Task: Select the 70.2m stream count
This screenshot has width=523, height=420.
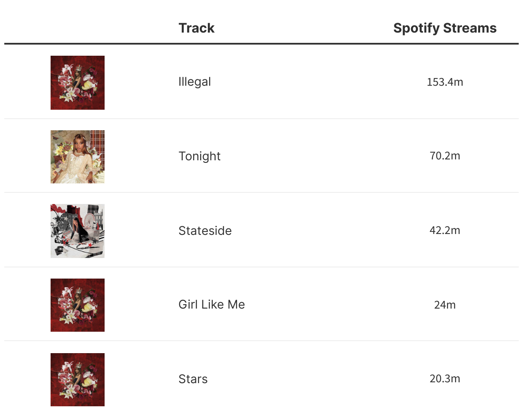Action: [445, 156]
